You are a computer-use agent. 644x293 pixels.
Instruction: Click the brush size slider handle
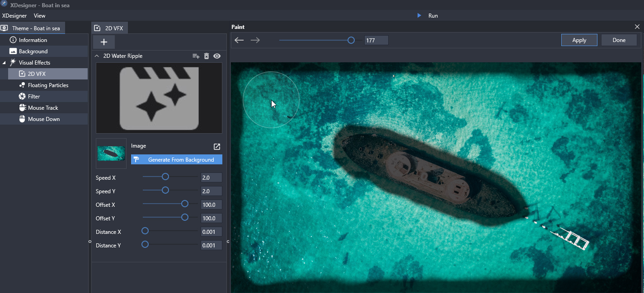tap(351, 40)
